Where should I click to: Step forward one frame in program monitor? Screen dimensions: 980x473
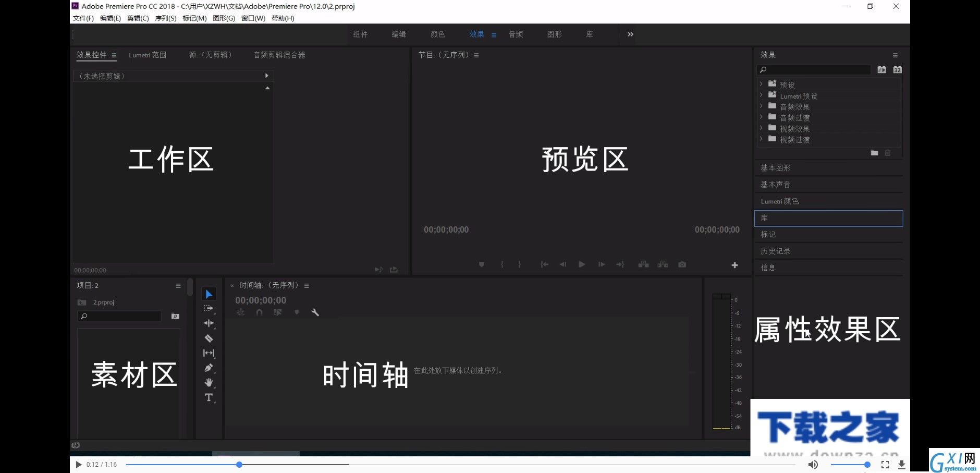(602, 264)
